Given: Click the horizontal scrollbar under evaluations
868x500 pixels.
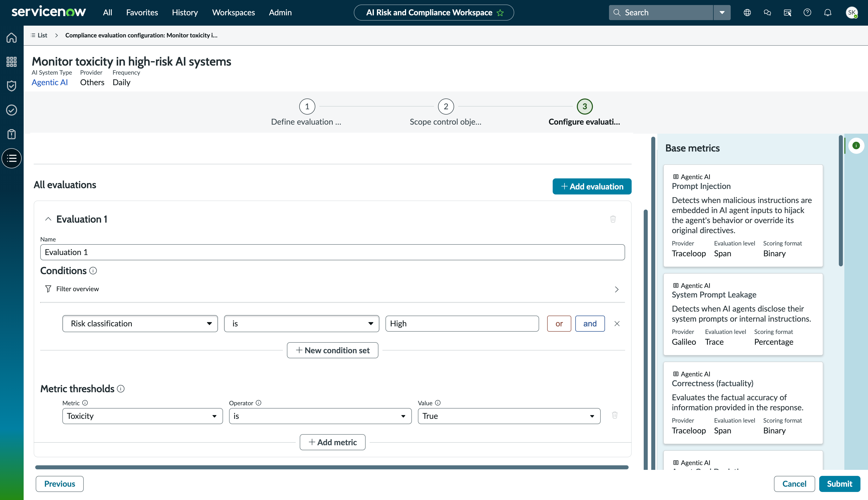Looking at the screenshot, I should 332,467.
